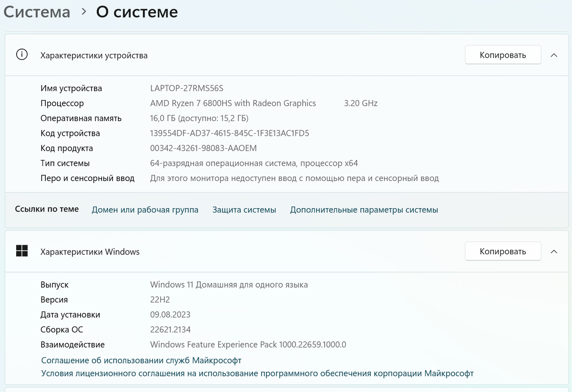Screen dimensions: 572x392
Task: Click the Версия value 22H2
Action: click(x=160, y=299)
